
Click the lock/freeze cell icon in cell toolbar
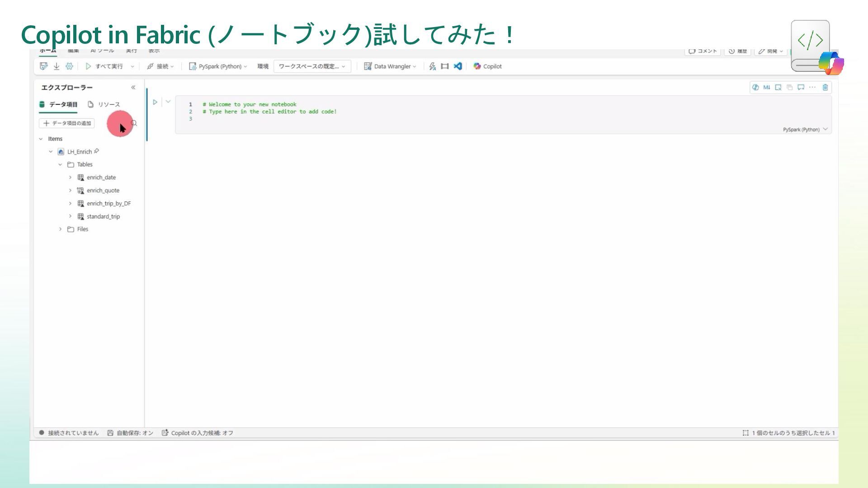(x=778, y=87)
